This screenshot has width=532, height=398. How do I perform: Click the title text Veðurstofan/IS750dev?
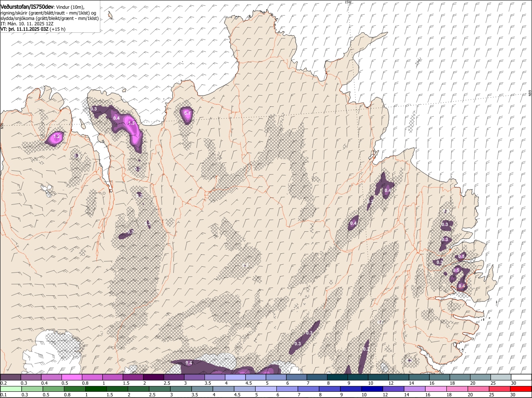click(27, 7)
